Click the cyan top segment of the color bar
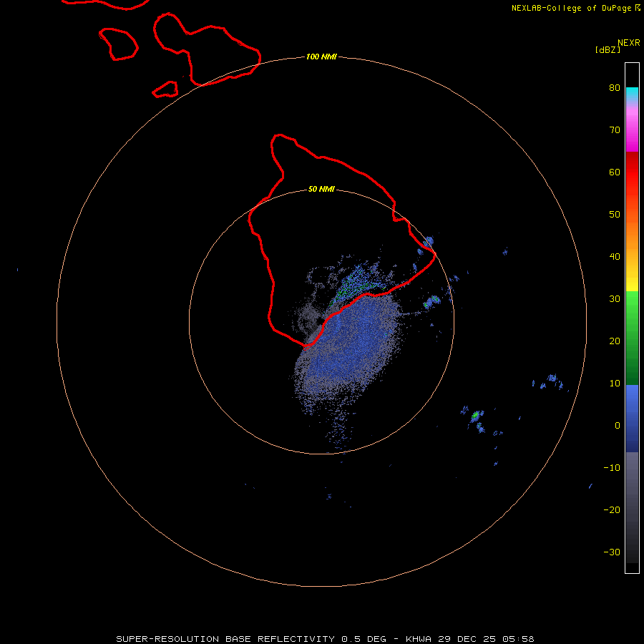 click(632, 93)
